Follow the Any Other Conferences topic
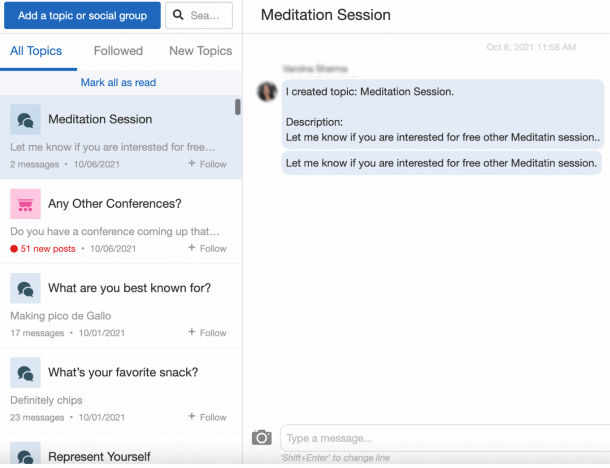Viewport: 610px width, 468px height. click(207, 248)
